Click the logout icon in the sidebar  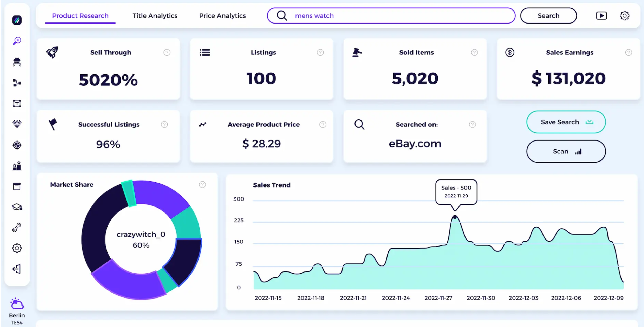[x=17, y=269]
